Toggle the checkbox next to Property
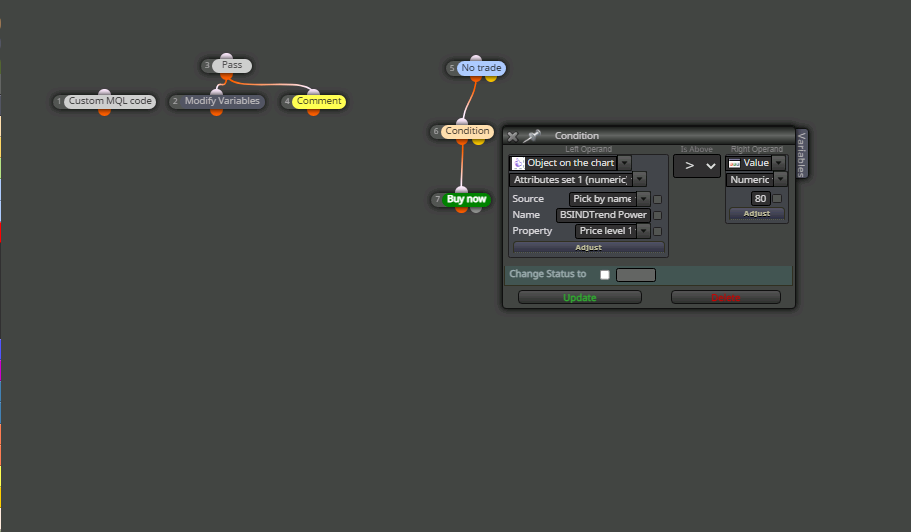 point(658,231)
